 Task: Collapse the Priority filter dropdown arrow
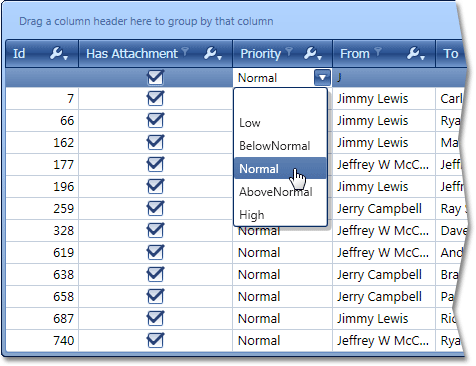pos(322,78)
